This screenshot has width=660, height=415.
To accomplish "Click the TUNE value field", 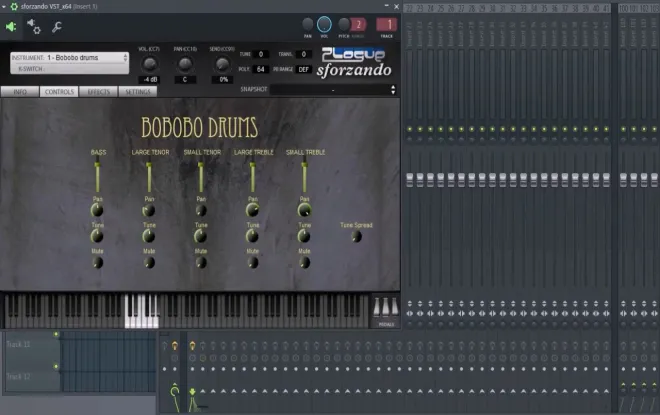I will click(261, 54).
